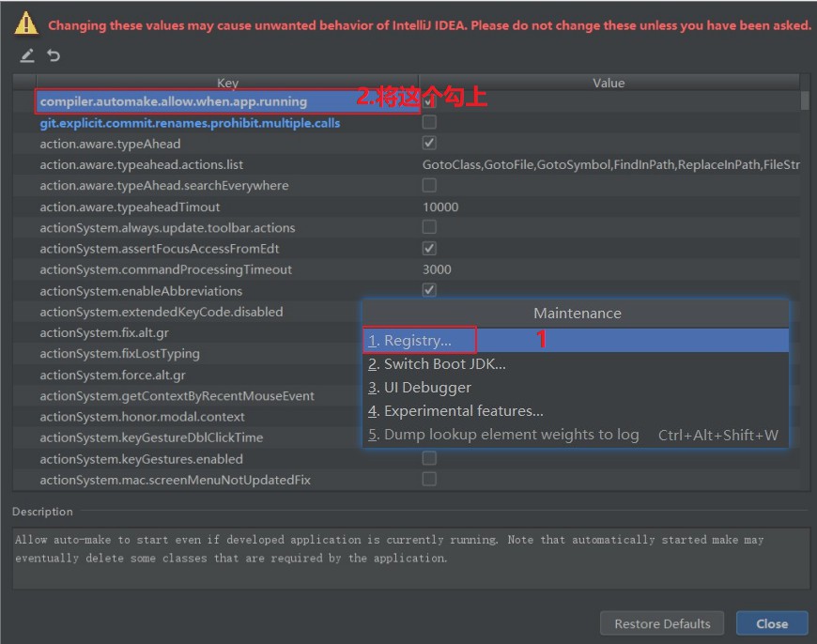The height and width of the screenshot is (644, 817).
Task: Click the revert arrow icon
Action: pyautogui.click(x=54, y=55)
